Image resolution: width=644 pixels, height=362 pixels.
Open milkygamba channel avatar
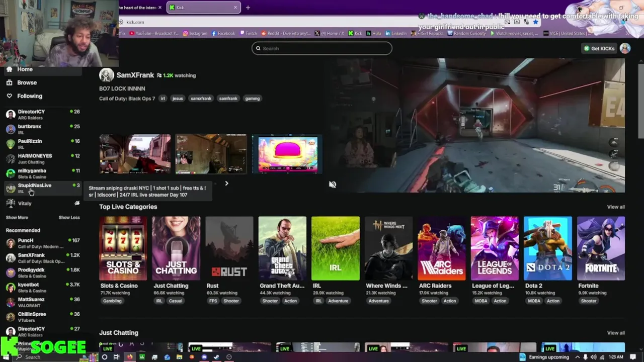click(x=11, y=173)
